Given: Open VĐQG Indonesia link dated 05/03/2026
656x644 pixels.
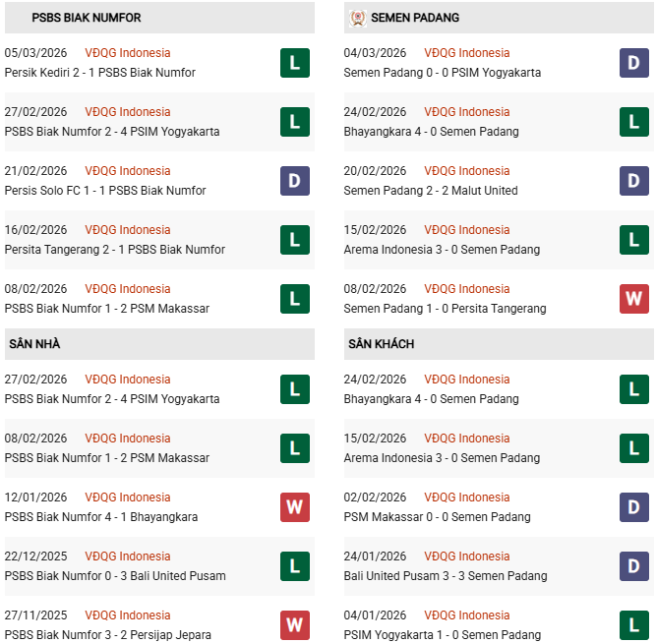Looking at the screenshot, I should pyautogui.click(x=127, y=53).
